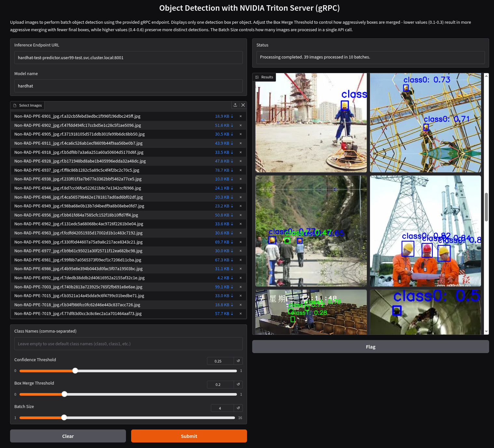This screenshot has height=448, width=494.
Task: Focus the Batch Size number box
Action: (222, 408)
